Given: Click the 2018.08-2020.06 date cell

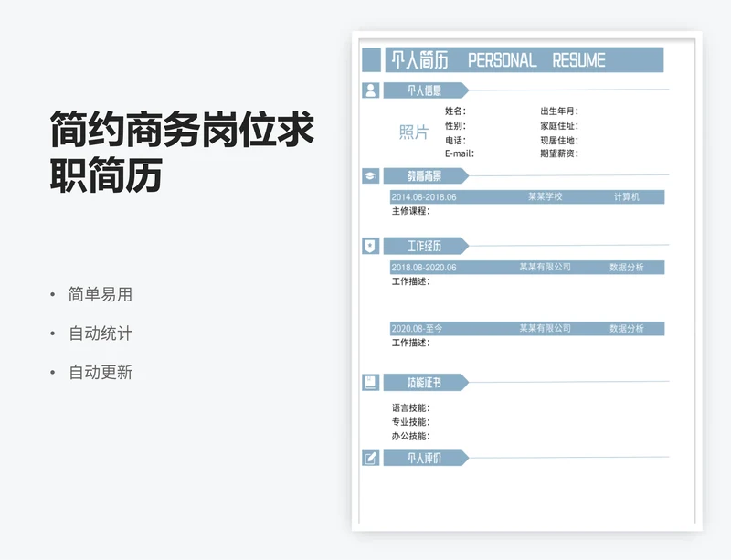Looking at the screenshot, I should pyautogui.click(x=424, y=267).
